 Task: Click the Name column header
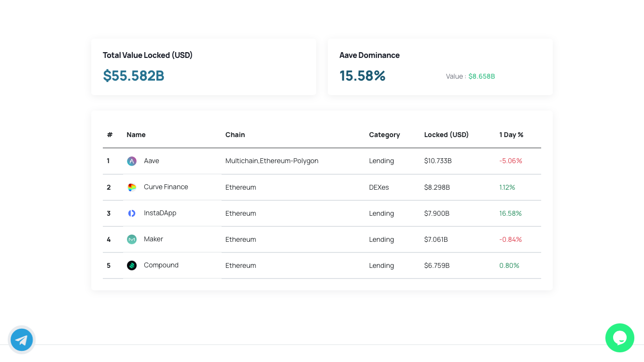136,135
